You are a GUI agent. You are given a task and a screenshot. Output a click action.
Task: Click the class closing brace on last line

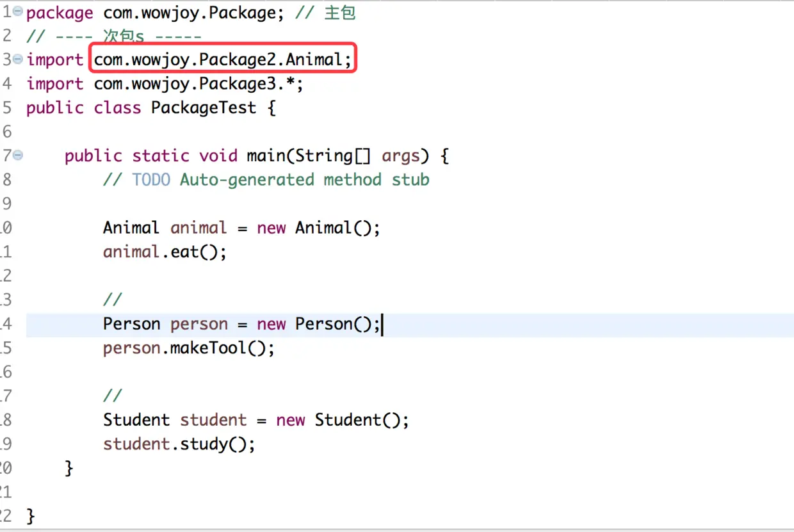pos(30,516)
